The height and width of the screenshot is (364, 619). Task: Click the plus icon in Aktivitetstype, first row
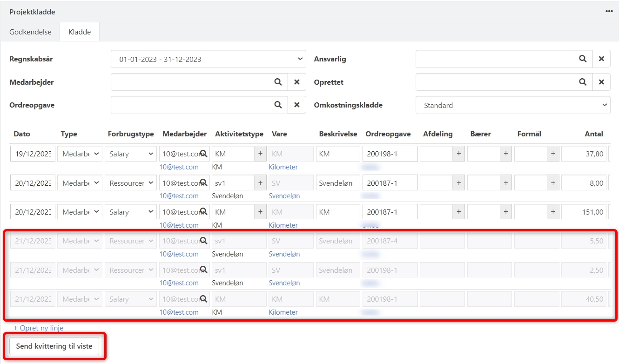click(260, 154)
